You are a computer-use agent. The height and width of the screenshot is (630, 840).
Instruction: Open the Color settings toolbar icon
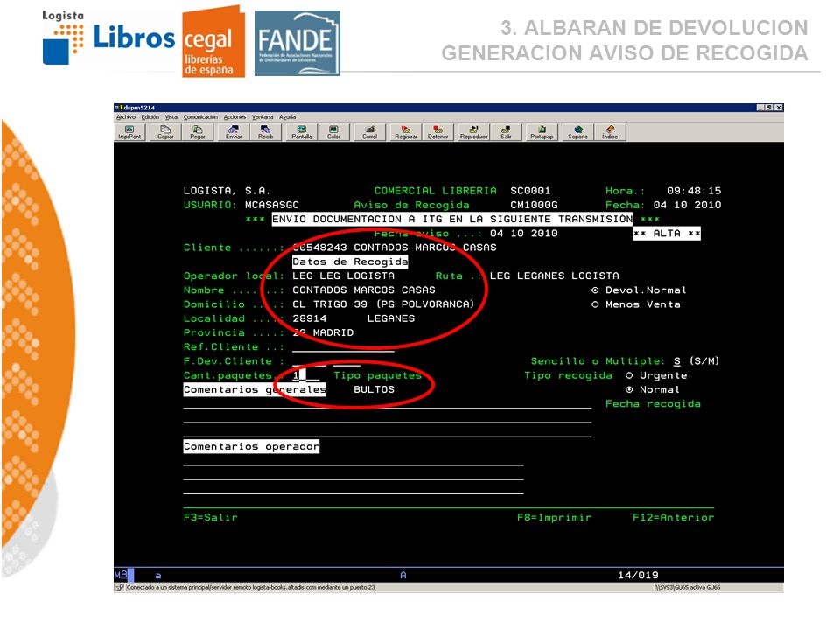point(333,132)
